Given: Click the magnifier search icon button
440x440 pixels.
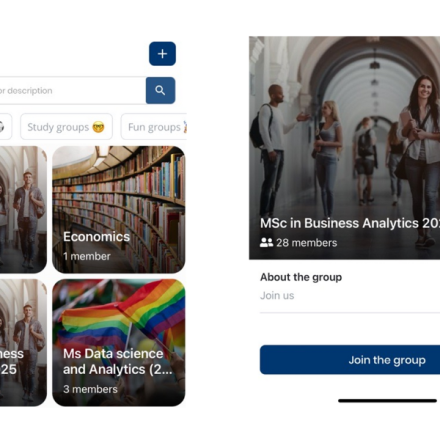Looking at the screenshot, I should (x=160, y=90).
